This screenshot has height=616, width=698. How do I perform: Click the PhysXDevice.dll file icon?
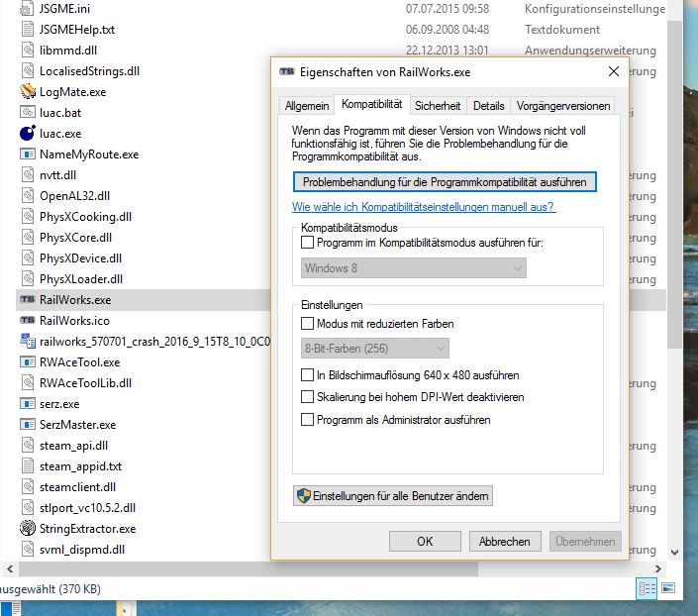[27, 257]
